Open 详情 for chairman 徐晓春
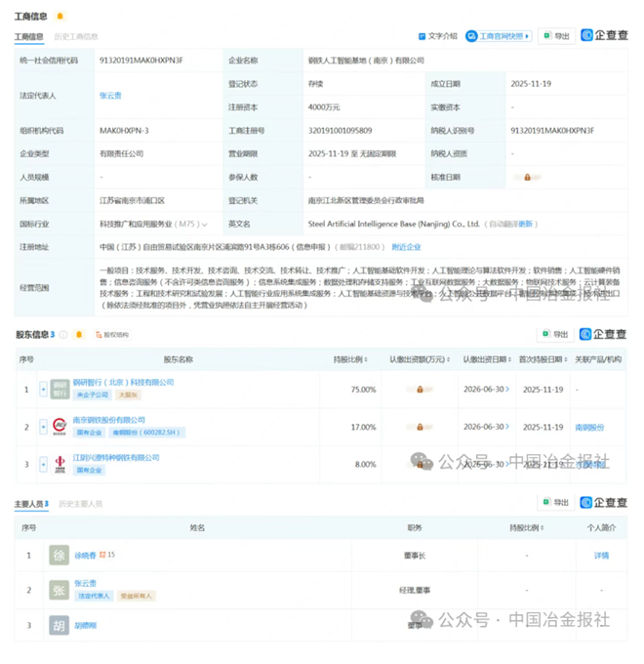The image size is (644, 664). (x=601, y=556)
